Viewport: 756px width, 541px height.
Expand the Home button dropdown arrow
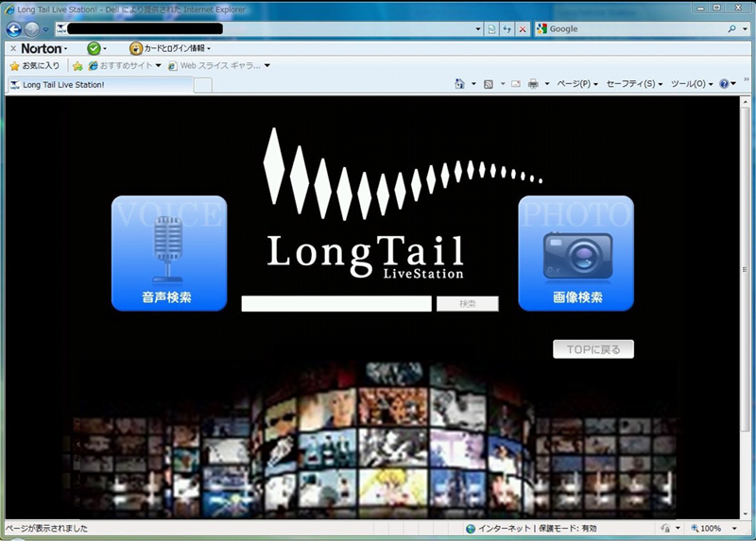coord(473,84)
